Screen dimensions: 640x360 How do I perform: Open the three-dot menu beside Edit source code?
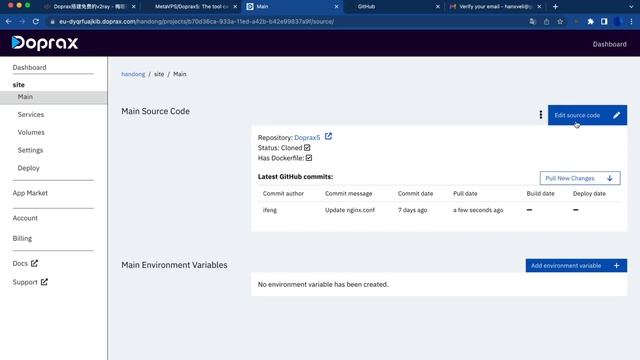(541, 115)
